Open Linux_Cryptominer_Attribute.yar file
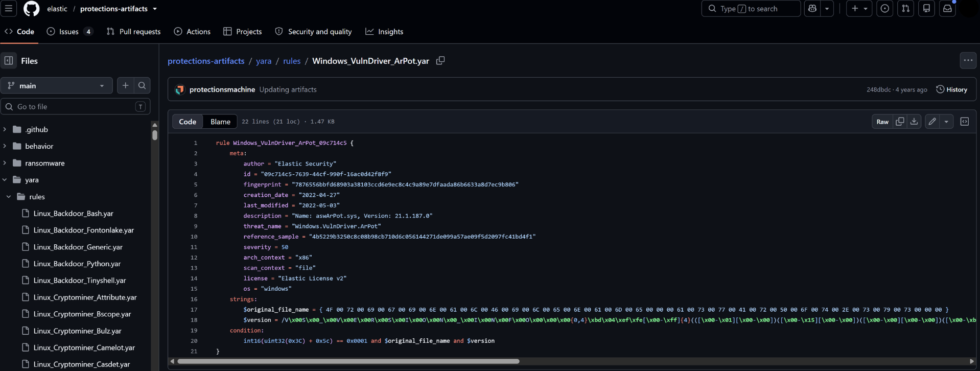This screenshot has width=980, height=371. tap(85, 297)
